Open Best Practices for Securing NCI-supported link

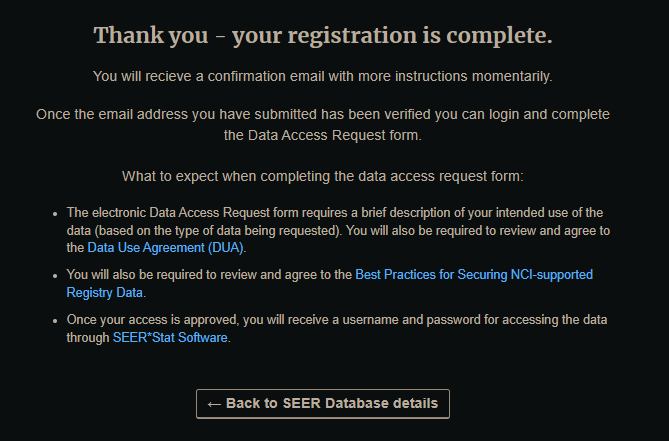474,275
